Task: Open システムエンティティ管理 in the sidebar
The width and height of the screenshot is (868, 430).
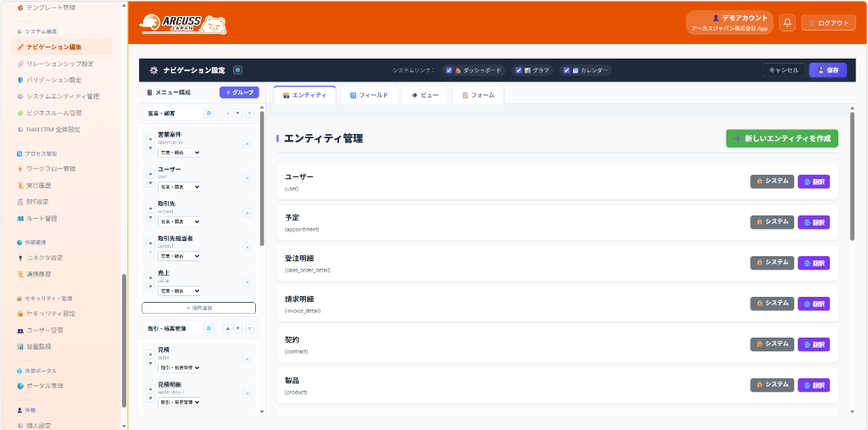Action: (x=63, y=97)
